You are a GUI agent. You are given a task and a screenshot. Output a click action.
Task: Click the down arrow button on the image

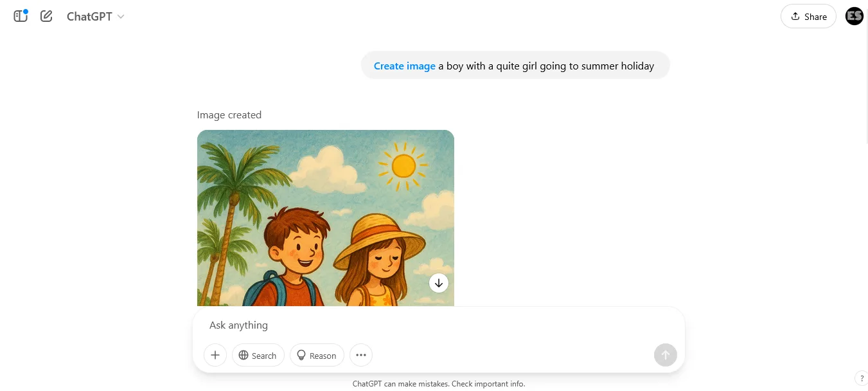point(439,283)
